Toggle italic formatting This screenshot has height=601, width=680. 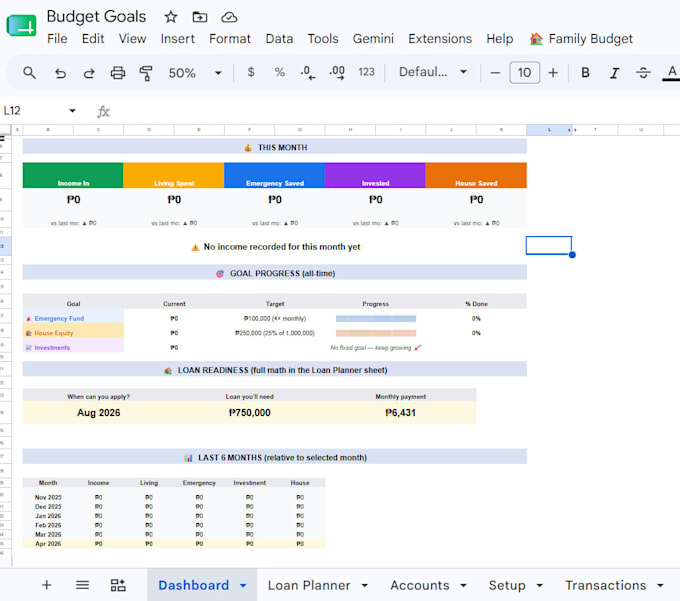(614, 72)
